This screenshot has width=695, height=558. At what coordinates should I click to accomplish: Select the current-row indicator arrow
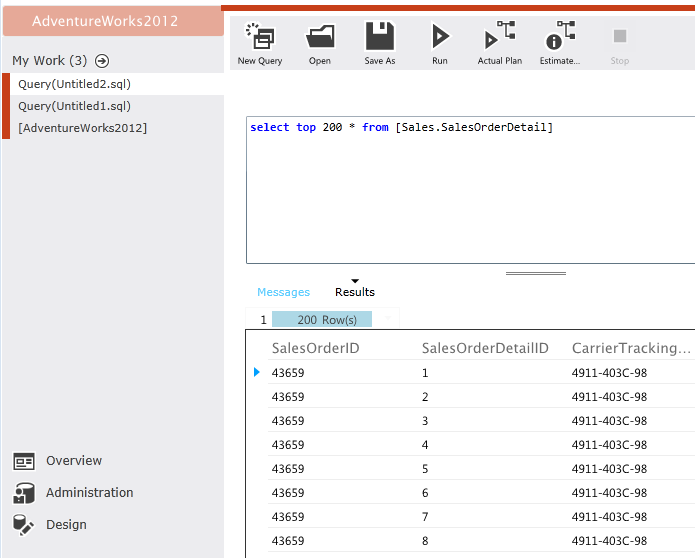coord(257,372)
